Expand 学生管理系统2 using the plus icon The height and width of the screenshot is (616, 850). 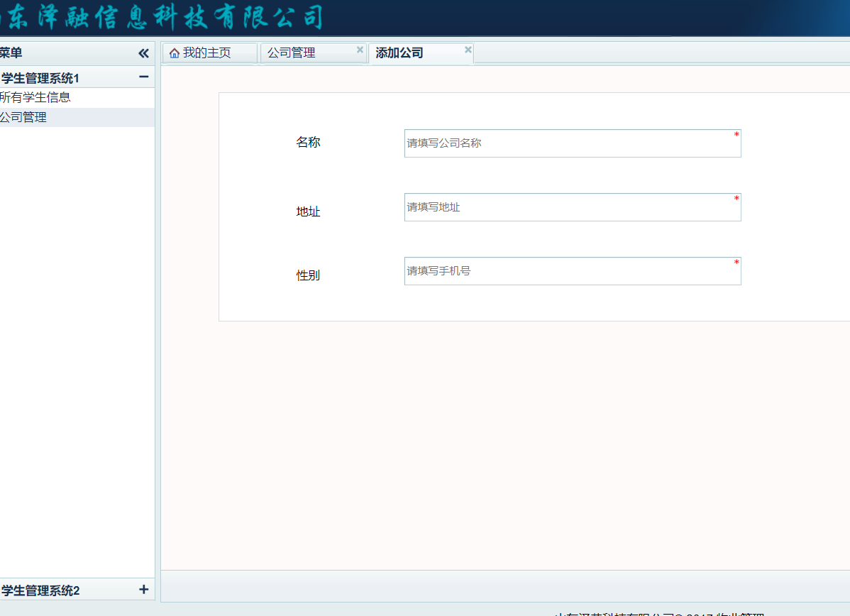pos(143,589)
